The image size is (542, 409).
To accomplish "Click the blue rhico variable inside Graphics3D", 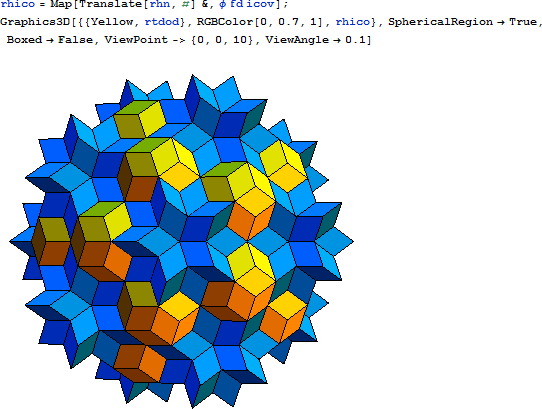I will click(x=353, y=22).
